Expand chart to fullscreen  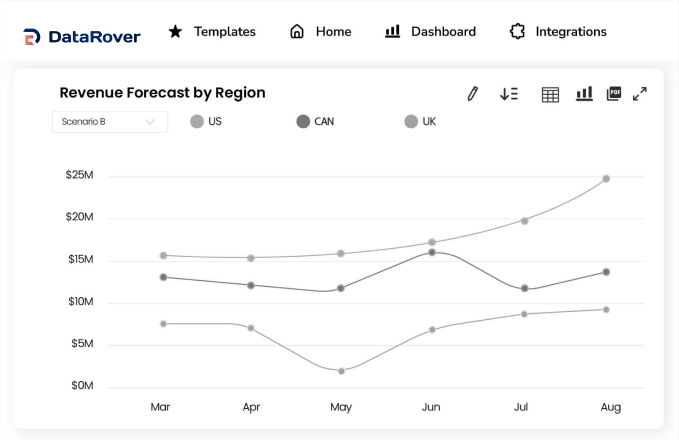[x=640, y=93]
